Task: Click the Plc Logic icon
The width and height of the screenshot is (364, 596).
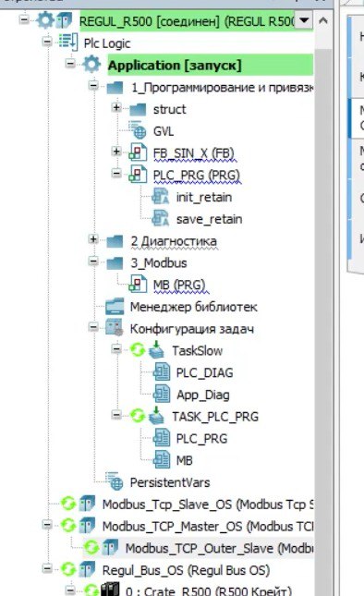Action: [68, 43]
